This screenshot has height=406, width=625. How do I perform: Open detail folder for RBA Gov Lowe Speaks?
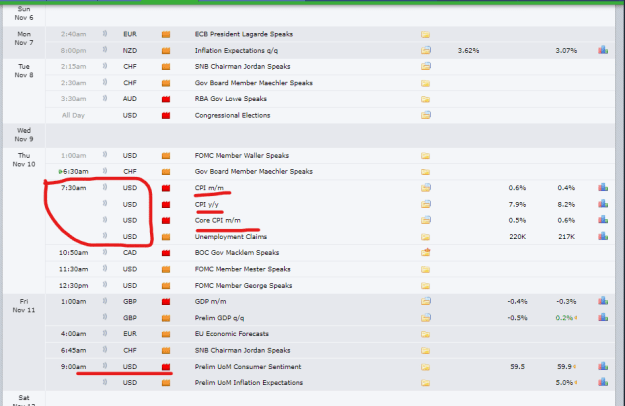coord(425,99)
